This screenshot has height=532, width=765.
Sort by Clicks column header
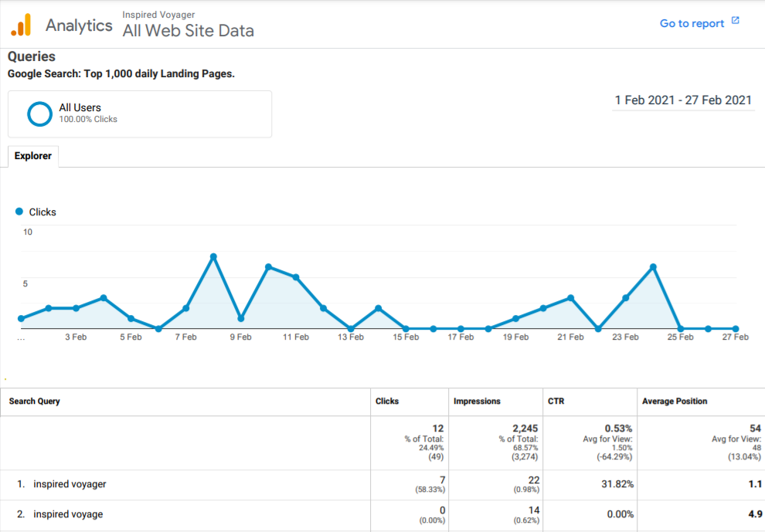click(x=387, y=401)
